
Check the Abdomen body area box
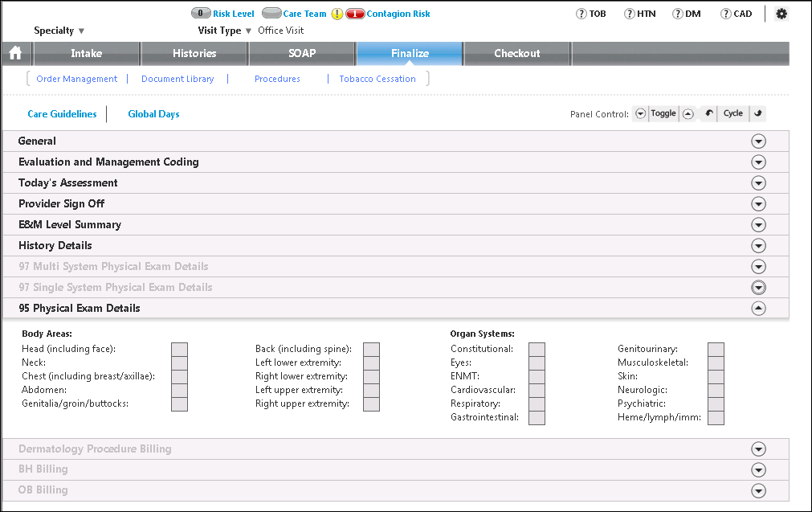coord(179,390)
